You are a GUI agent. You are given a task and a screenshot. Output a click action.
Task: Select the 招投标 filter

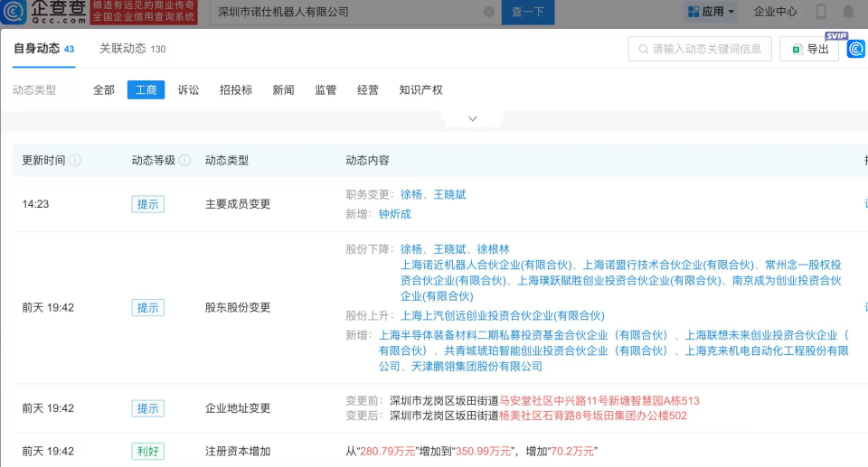tap(236, 89)
